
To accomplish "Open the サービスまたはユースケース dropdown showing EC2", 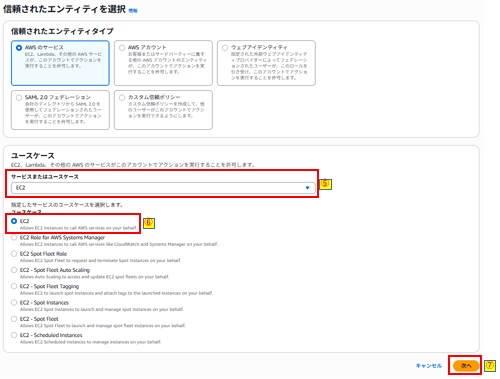I will coord(163,188).
